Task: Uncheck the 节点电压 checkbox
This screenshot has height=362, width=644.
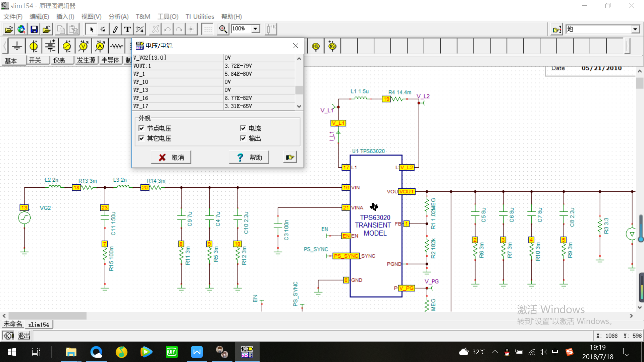Action: point(142,128)
